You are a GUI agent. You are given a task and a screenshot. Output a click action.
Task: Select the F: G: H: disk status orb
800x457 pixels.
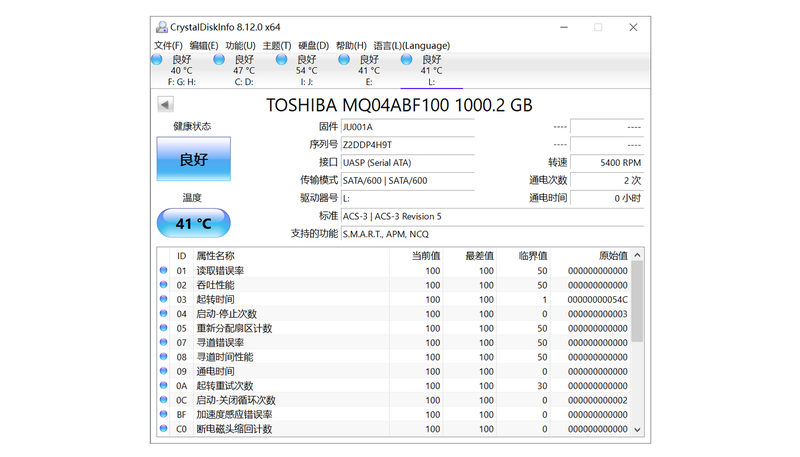[157, 60]
